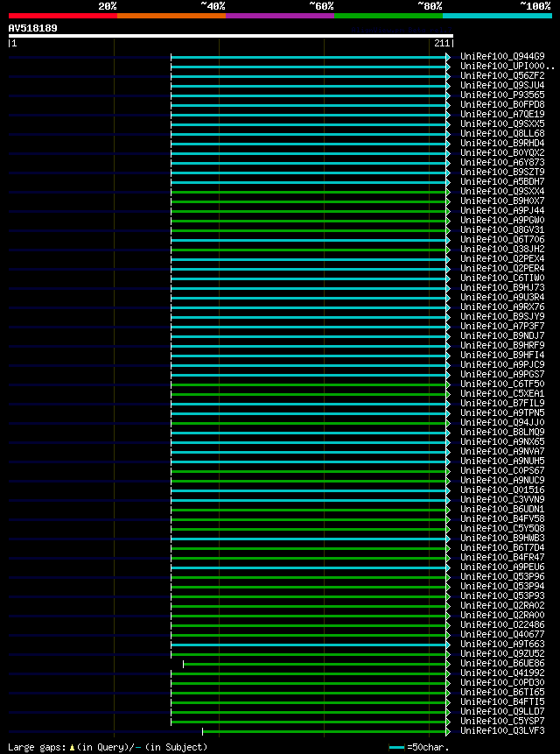
Task: Open hit UniRef100_A9TPN5
Action: (502, 412)
